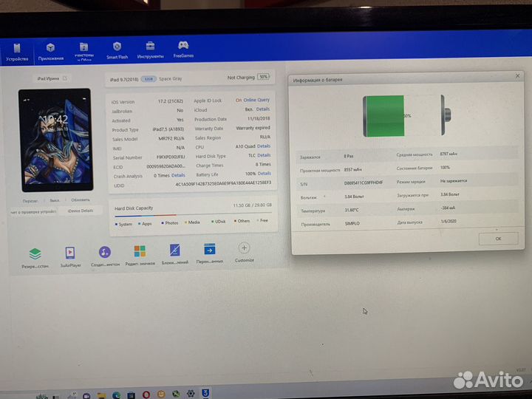Image resolution: width=532 pixels, height=399 pixels.
Task: Open File Explorer in the taskbar
Action: (101, 395)
